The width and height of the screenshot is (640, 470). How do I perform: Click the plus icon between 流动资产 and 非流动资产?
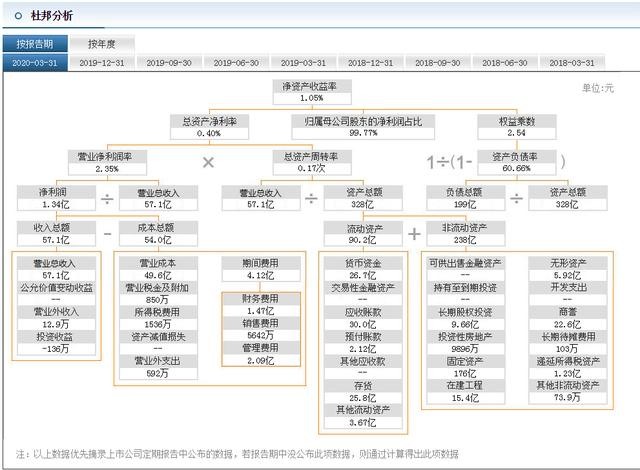point(414,234)
